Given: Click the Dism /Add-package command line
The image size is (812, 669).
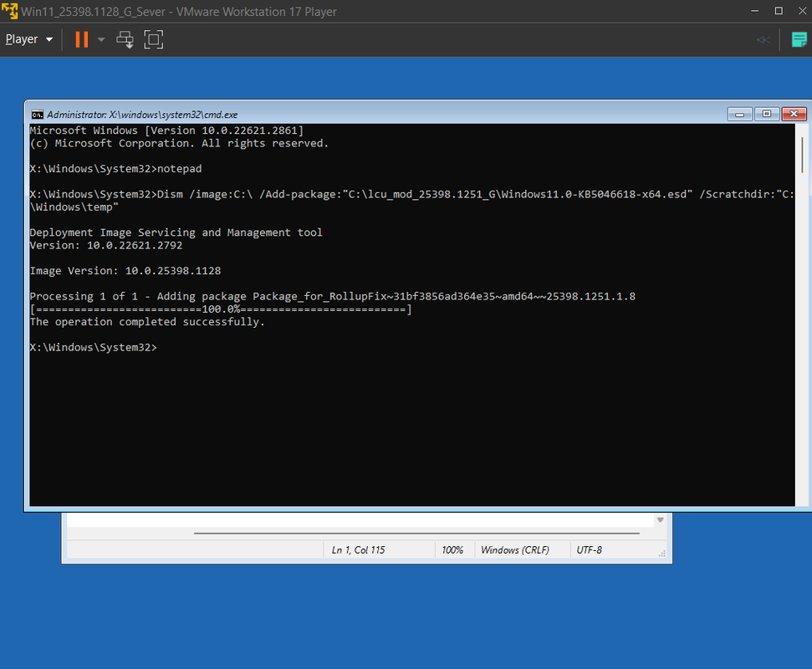Looking at the screenshot, I should tap(411, 201).
